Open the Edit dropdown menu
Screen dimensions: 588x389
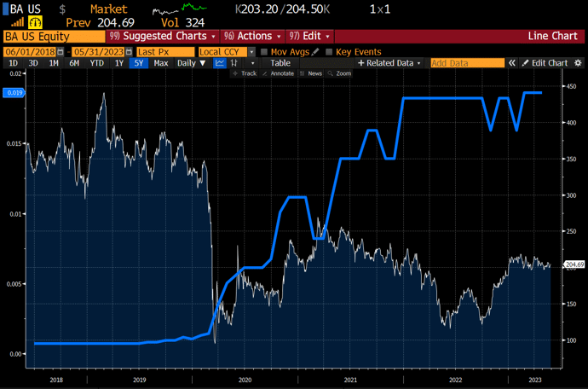click(x=309, y=36)
